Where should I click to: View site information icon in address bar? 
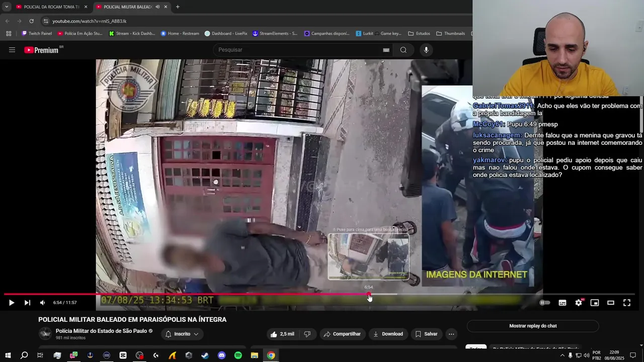tap(46, 21)
